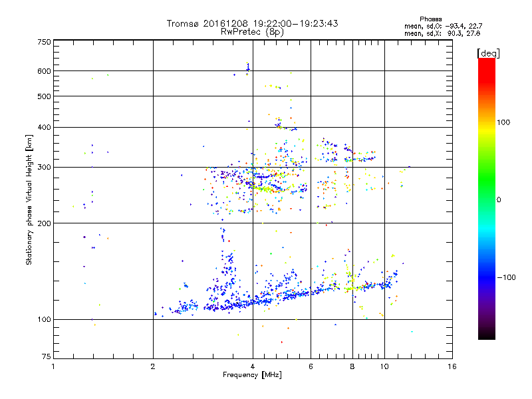Click the y-axis tick label "300"
The image size is (532, 399).
coord(44,168)
